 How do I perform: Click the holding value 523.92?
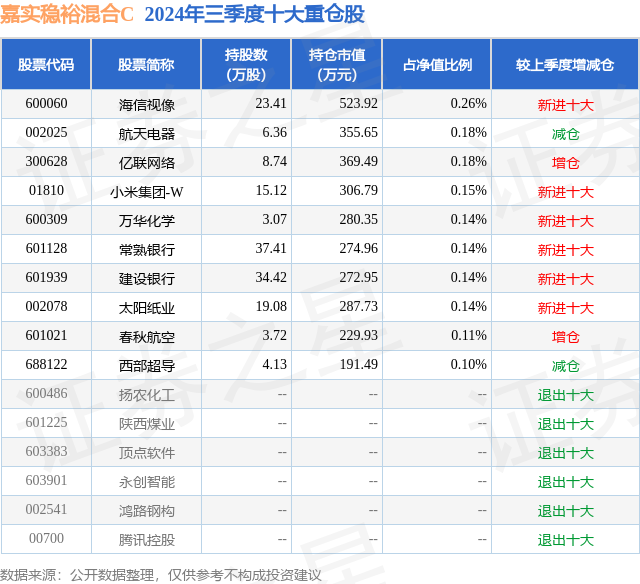point(358,104)
